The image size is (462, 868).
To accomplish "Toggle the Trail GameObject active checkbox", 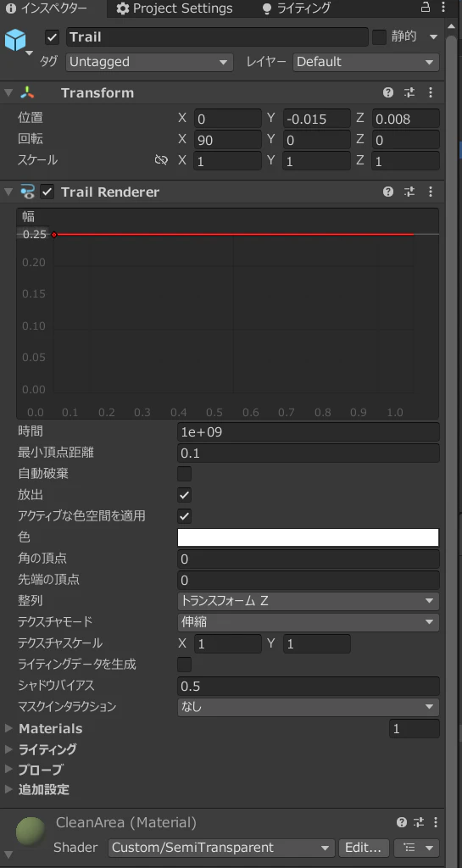I will pyautogui.click(x=53, y=37).
